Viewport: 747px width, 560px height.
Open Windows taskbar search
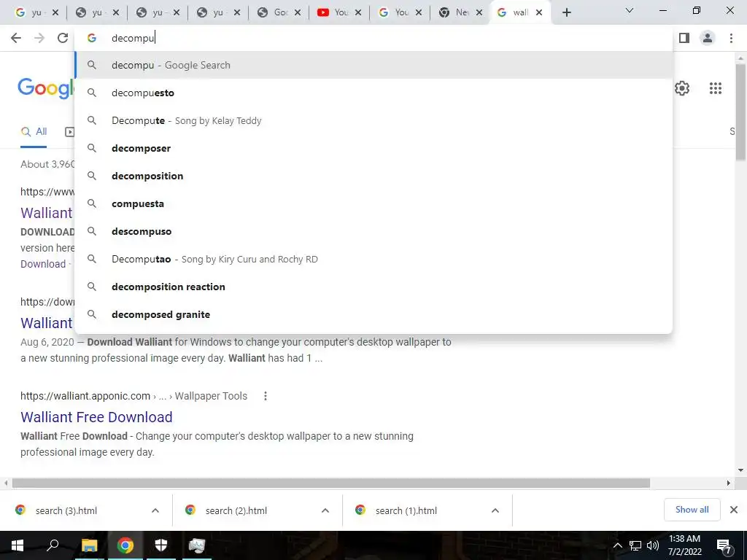(53, 545)
